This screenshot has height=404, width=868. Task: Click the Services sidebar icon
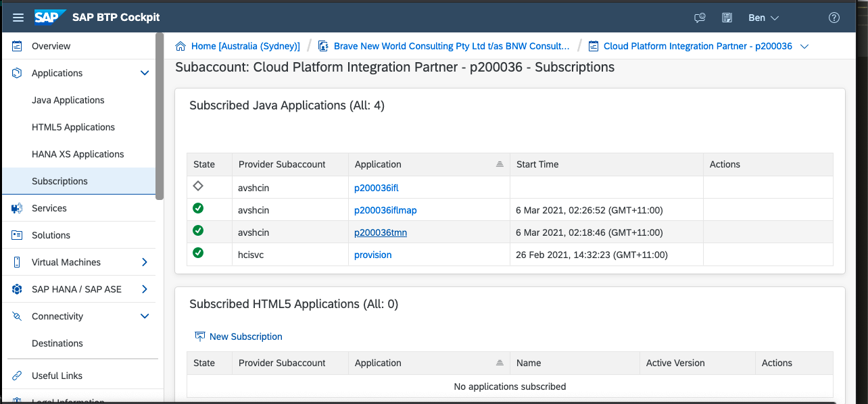point(17,208)
